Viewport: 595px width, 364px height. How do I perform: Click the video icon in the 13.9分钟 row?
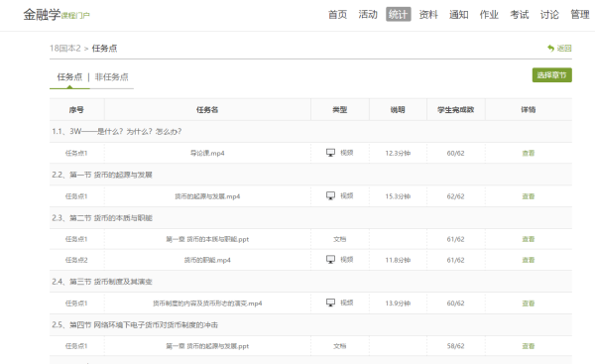pos(331,303)
